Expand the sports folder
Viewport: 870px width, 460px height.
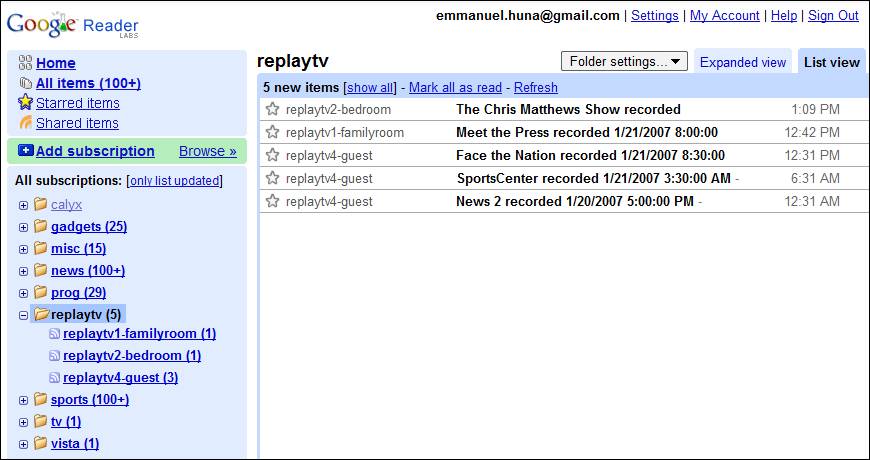[23, 400]
